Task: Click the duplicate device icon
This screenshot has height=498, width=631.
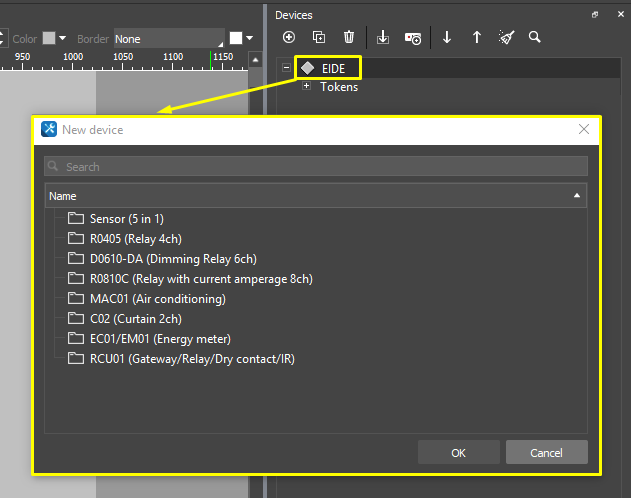Action: click(x=319, y=37)
